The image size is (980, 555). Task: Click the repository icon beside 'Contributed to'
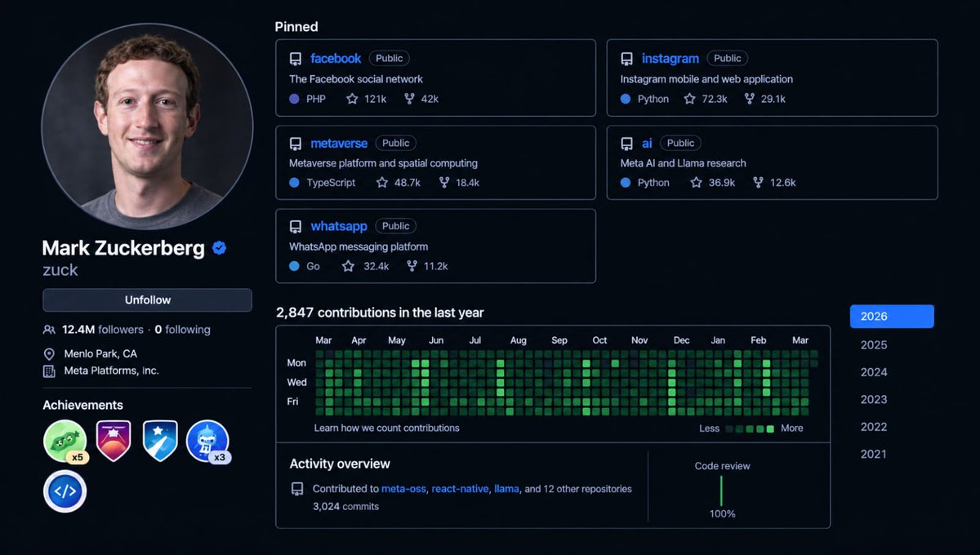click(297, 489)
